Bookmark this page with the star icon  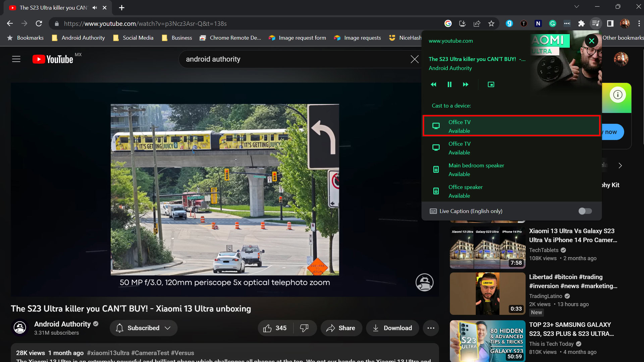pos(491,23)
